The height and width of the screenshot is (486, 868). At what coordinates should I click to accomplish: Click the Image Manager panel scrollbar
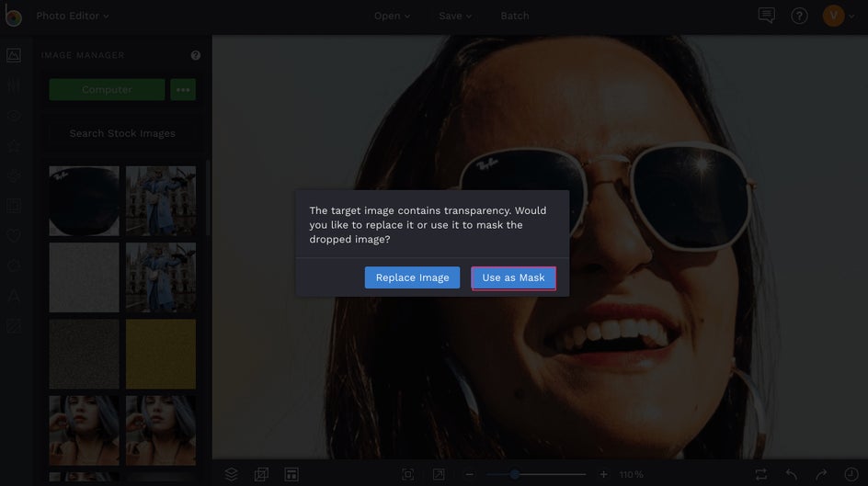tap(208, 198)
